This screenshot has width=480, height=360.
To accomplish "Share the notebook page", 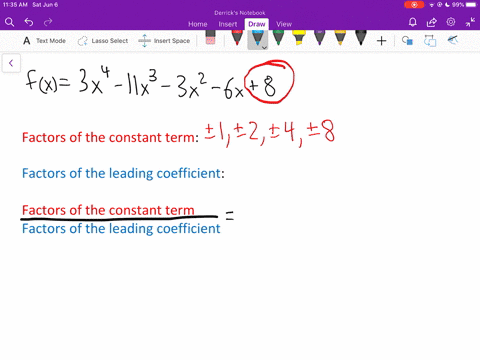I will pyautogui.click(x=432, y=22).
